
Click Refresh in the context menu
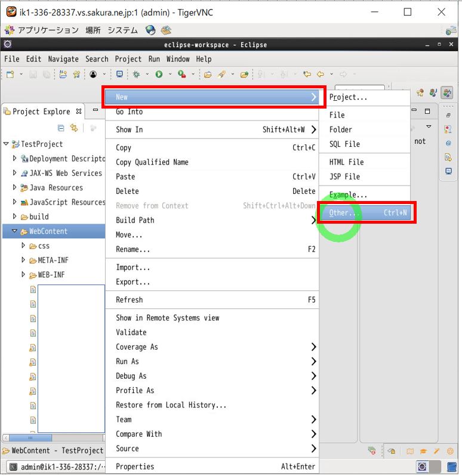212,300
